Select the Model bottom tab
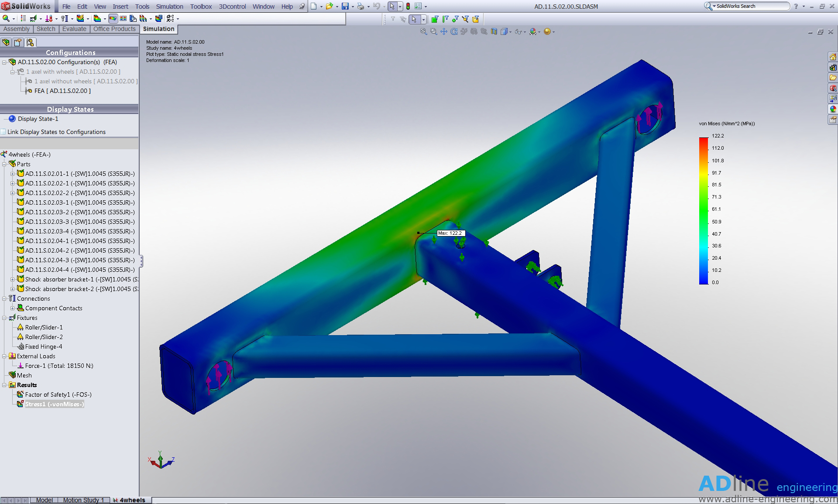This screenshot has width=838, height=504. [x=45, y=500]
